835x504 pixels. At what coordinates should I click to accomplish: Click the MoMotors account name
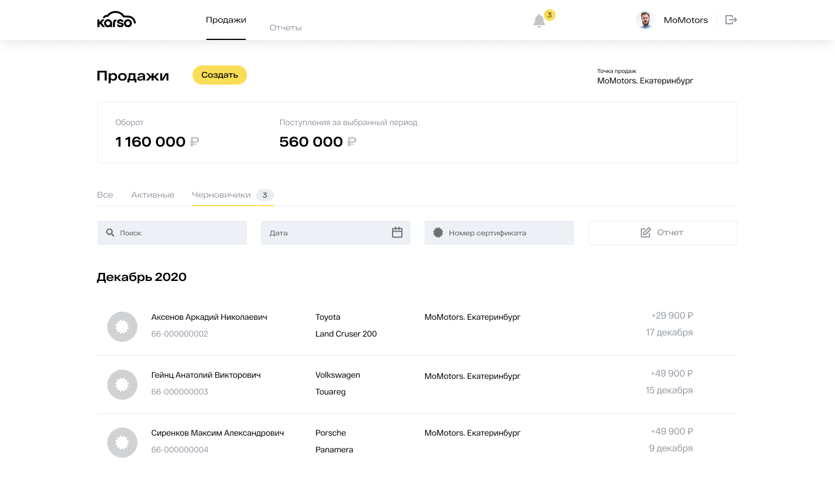[x=686, y=20]
